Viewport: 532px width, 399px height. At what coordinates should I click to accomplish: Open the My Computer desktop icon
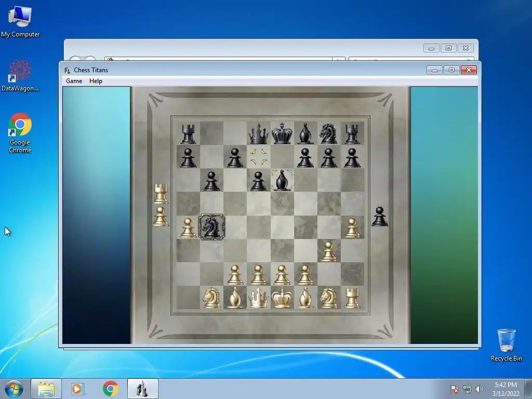coord(20,21)
